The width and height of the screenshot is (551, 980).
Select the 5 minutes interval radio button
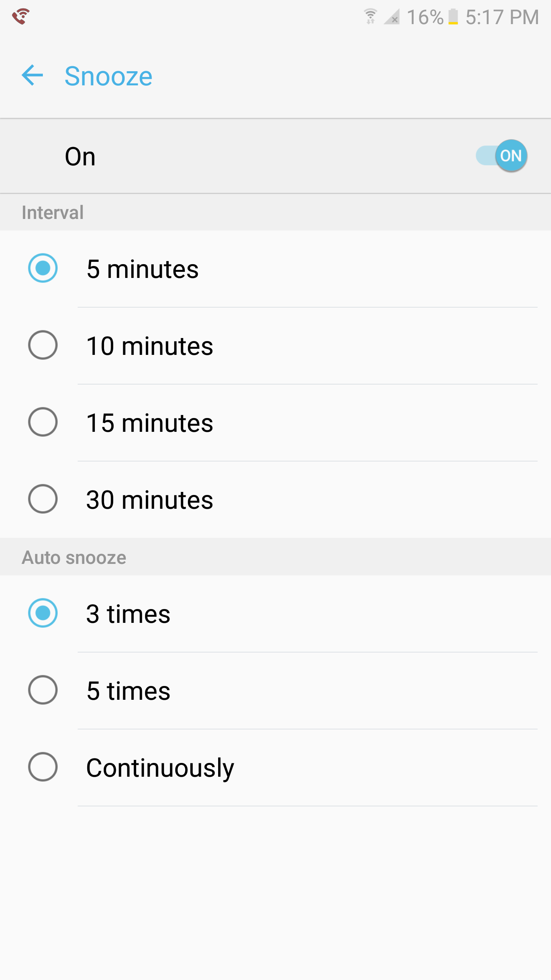43,268
